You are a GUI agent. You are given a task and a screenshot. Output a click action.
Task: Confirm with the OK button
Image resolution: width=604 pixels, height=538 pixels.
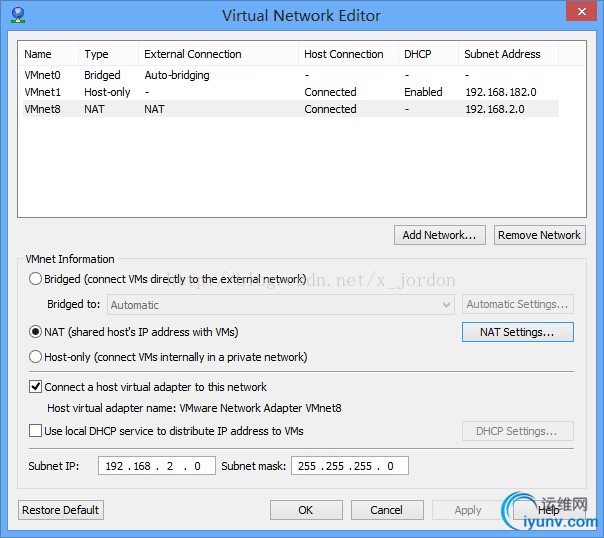306,510
